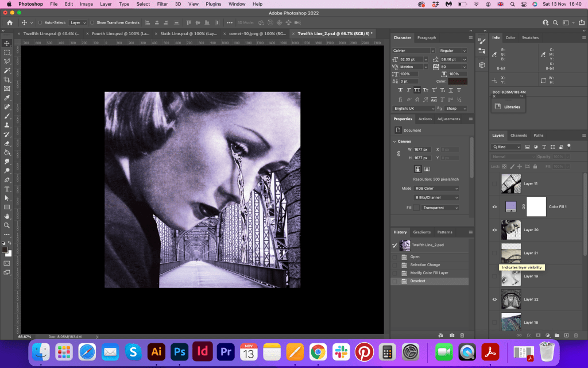Show Layer 11 via its visibility box
Viewport: 588px width, 368px height.
494,183
